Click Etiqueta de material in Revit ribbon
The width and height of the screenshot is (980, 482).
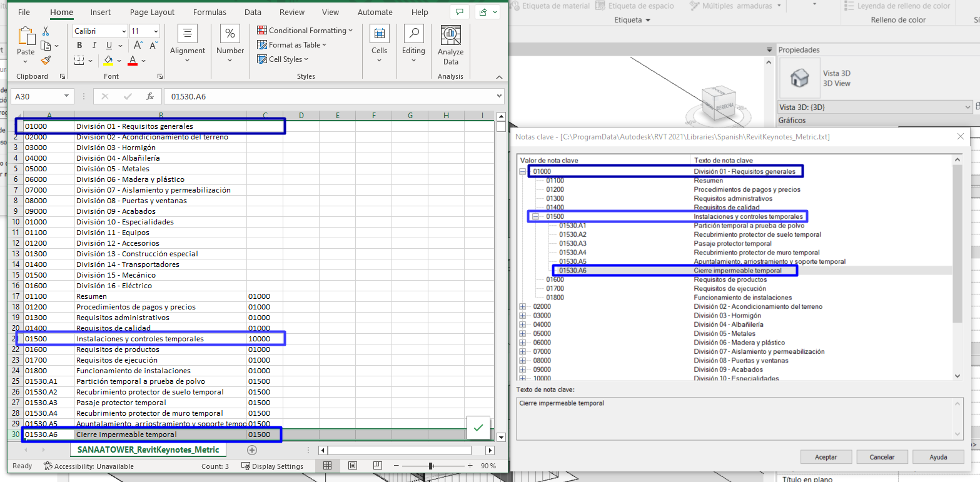(x=550, y=6)
